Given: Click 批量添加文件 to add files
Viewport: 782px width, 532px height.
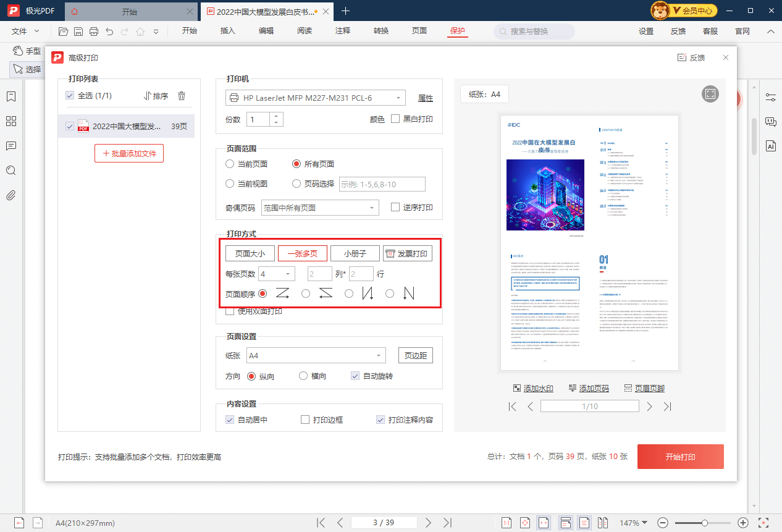Looking at the screenshot, I should (x=128, y=153).
